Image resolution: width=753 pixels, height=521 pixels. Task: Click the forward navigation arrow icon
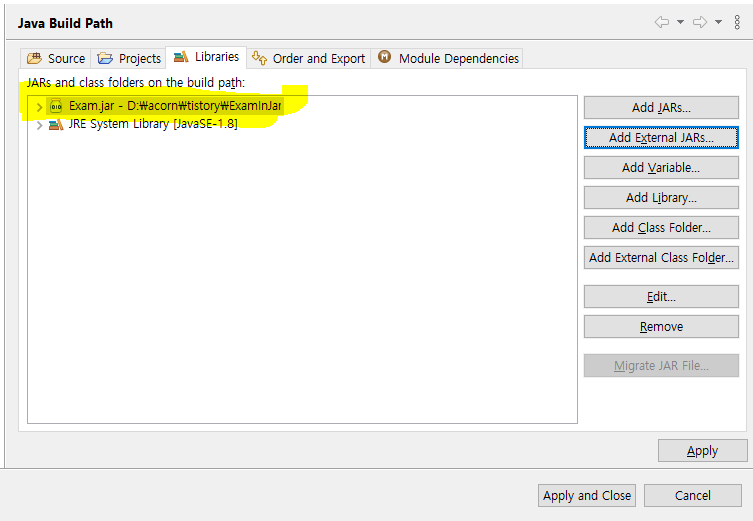pyautogui.click(x=700, y=22)
